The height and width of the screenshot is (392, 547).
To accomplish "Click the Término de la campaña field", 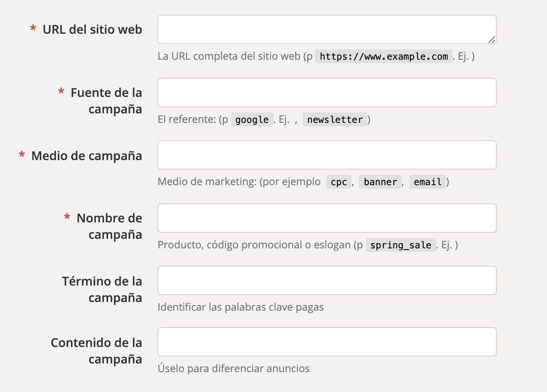I will (x=327, y=280).
